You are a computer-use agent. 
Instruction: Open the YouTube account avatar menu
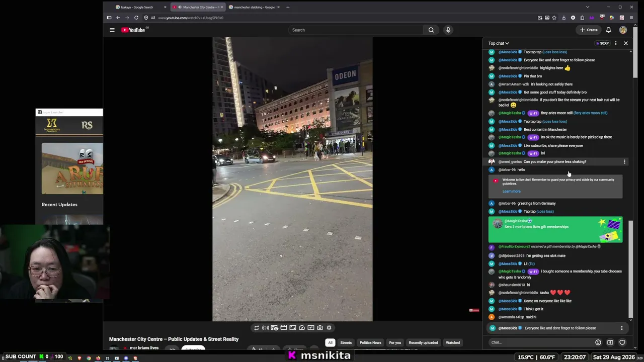pyautogui.click(x=623, y=30)
